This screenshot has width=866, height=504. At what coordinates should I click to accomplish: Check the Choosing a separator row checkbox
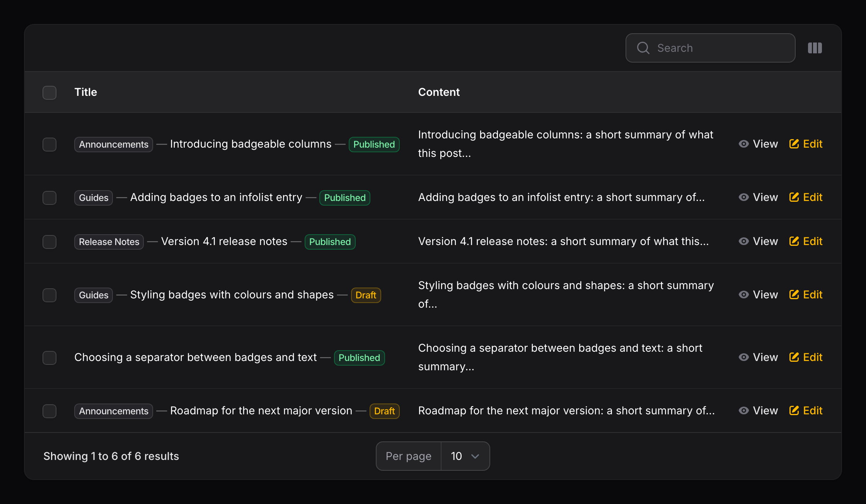point(49,358)
